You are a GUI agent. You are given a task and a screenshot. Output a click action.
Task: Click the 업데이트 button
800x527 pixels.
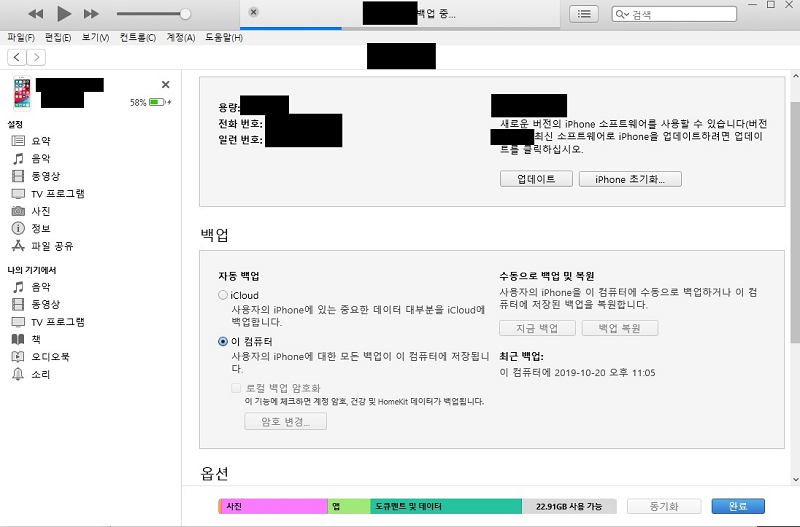tap(536, 179)
